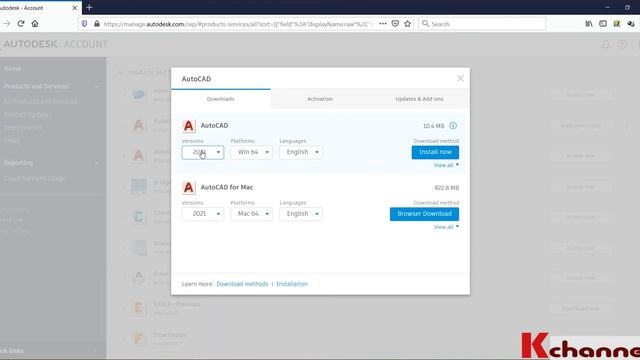Click the AutoCAD for Mac product name
The width and height of the screenshot is (640, 360).
pyautogui.click(x=227, y=187)
